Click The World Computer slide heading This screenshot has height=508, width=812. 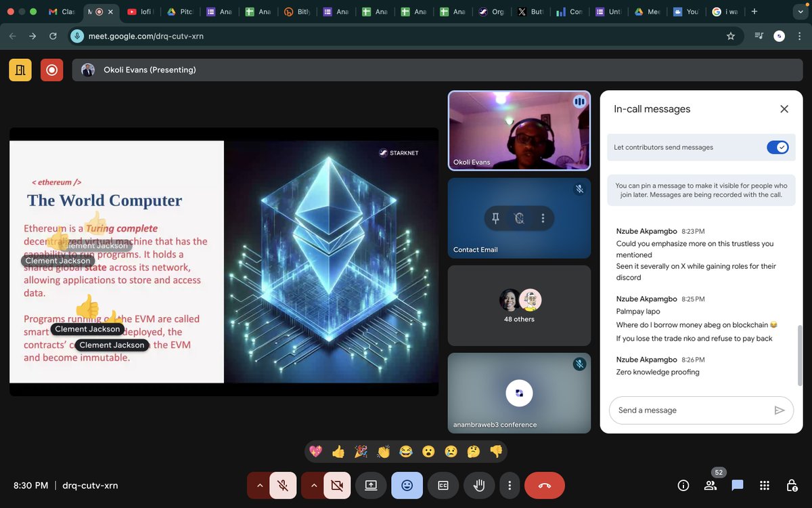click(105, 200)
